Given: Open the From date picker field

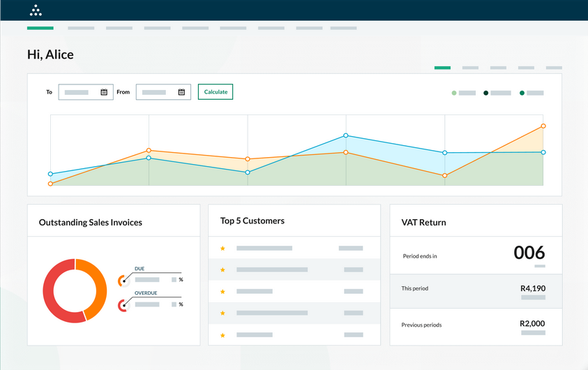Looking at the screenshot, I should pos(156,92).
